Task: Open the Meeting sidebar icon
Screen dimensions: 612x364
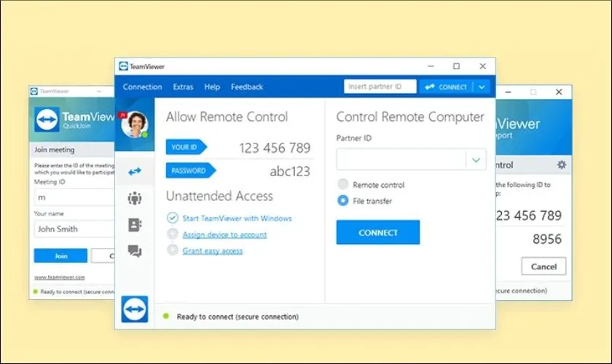Action: pos(135,197)
